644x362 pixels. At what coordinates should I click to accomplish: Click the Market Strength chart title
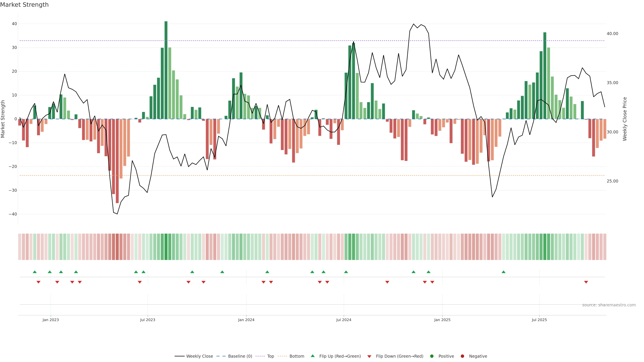point(24,5)
